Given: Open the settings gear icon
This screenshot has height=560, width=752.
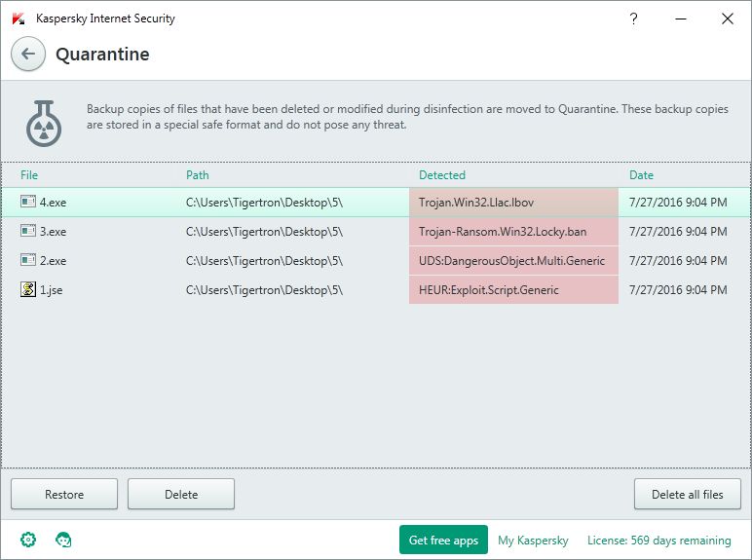Looking at the screenshot, I should coord(28,540).
